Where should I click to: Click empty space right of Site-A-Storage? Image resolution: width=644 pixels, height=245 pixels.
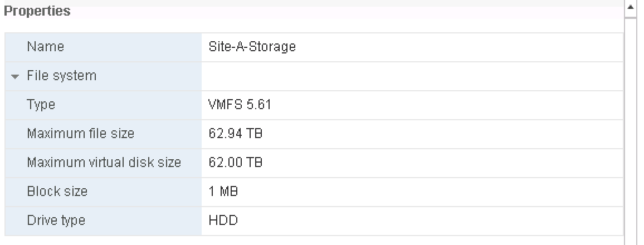click(459, 47)
